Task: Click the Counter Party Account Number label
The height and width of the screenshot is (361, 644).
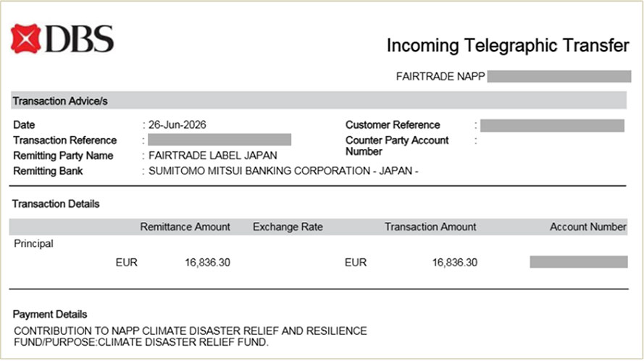Action: pos(397,145)
